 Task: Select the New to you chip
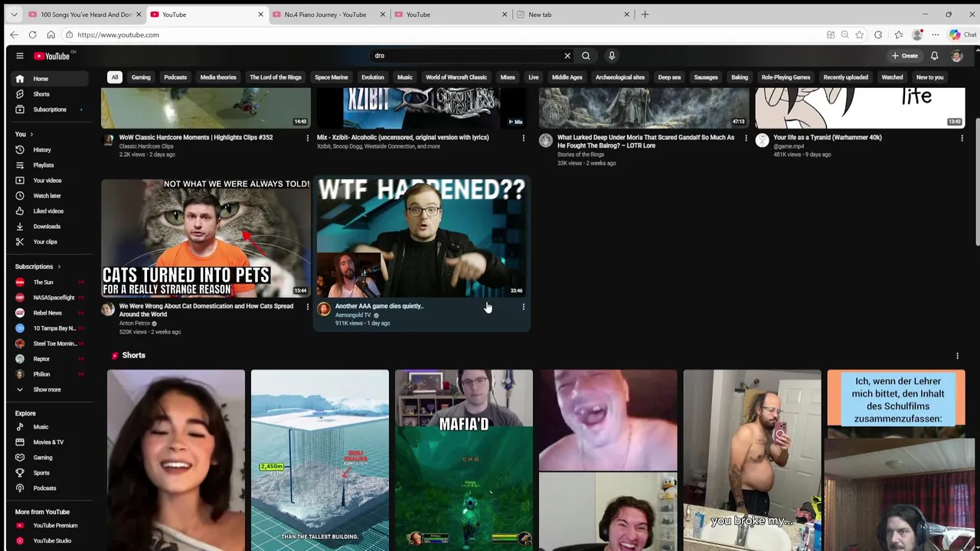[x=929, y=77]
